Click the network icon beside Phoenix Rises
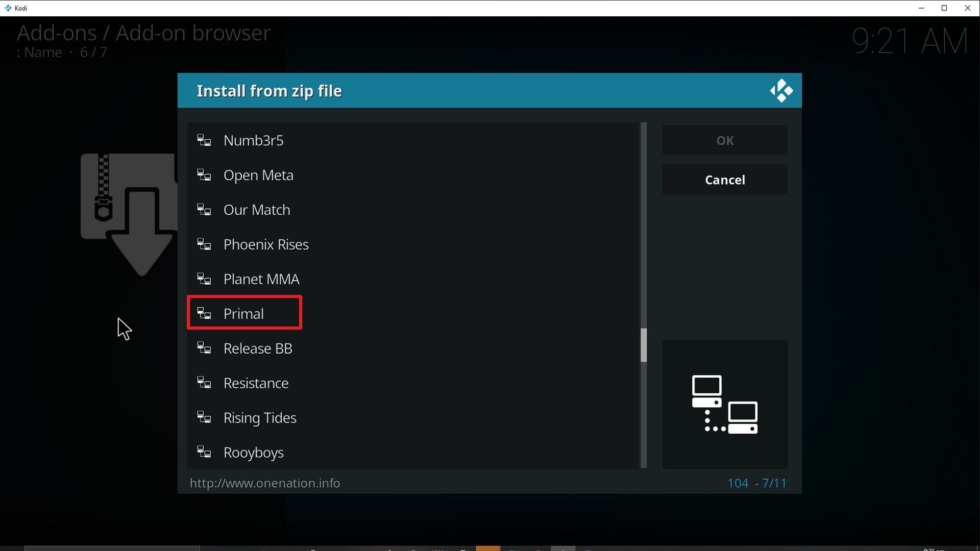This screenshot has width=980, height=551. [x=205, y=244]
